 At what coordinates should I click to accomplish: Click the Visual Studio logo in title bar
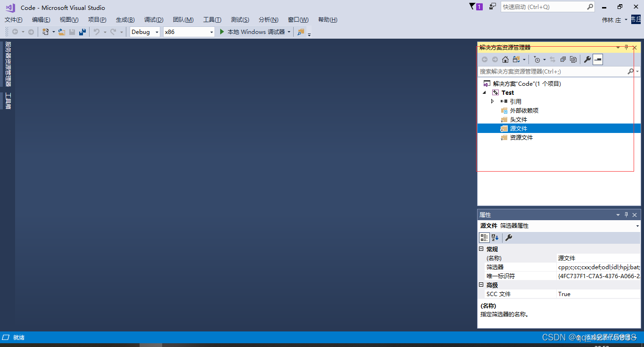(x=10, y=8)
